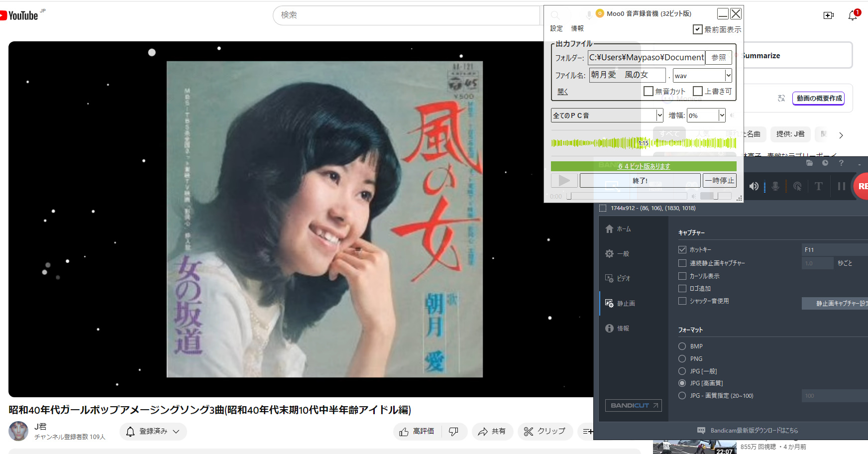Click the Bandicam text overlay T icon

coord(819,186)
